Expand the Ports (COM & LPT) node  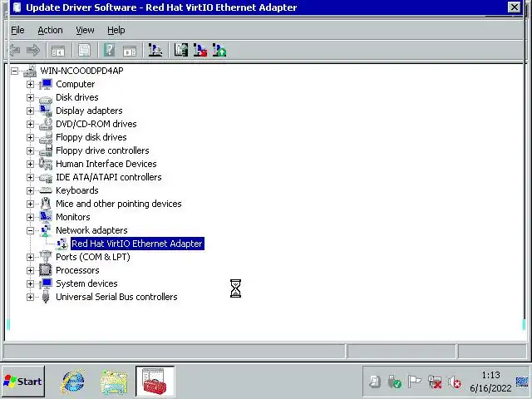(30, 257)
